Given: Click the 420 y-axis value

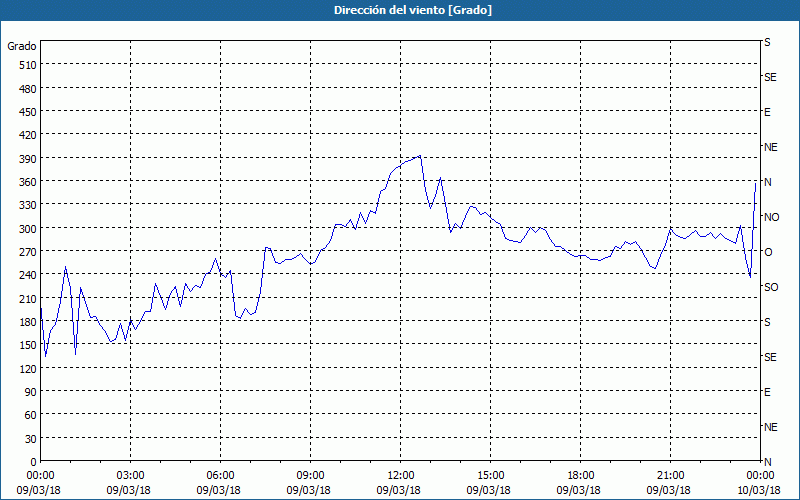Looking at the screenshot, I should pyautogui.click(x=28, y=135).
